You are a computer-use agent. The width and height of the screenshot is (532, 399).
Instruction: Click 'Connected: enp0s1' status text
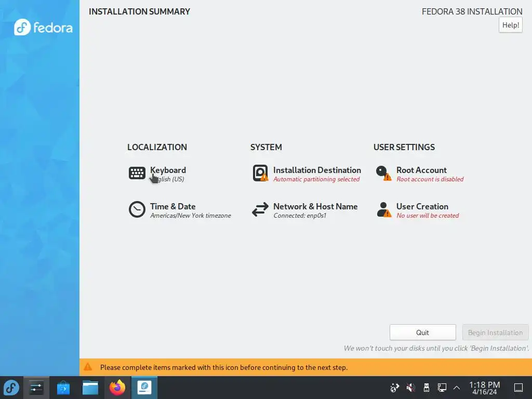pyautogui.click(x=300, y=216)
